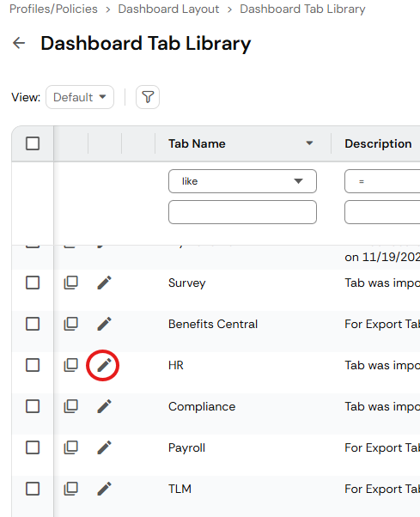The width and height of the screenshot is (420, 517).
Task: Tick the select-all checkbox in the header
Action: pyautogui.click(x=33, y=143)
